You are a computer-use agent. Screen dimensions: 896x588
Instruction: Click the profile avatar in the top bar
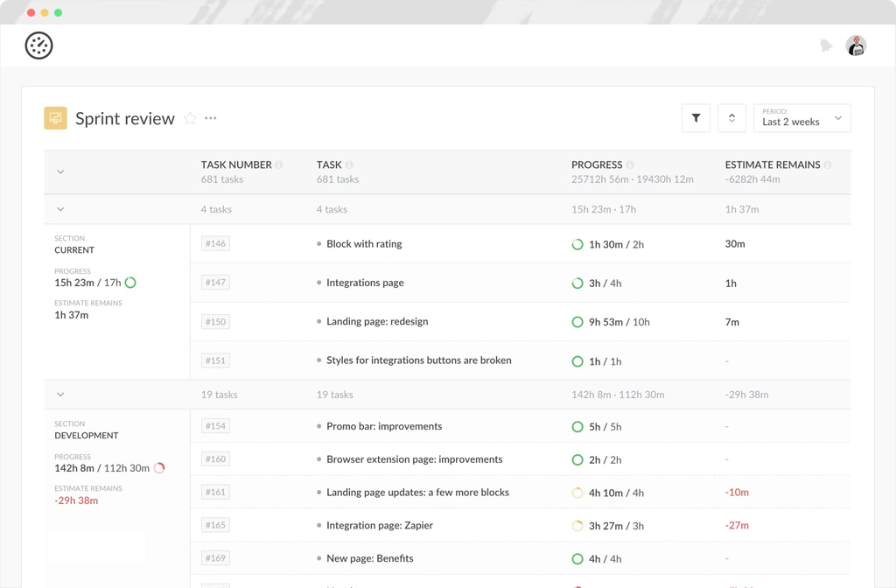tap(856, 45)
